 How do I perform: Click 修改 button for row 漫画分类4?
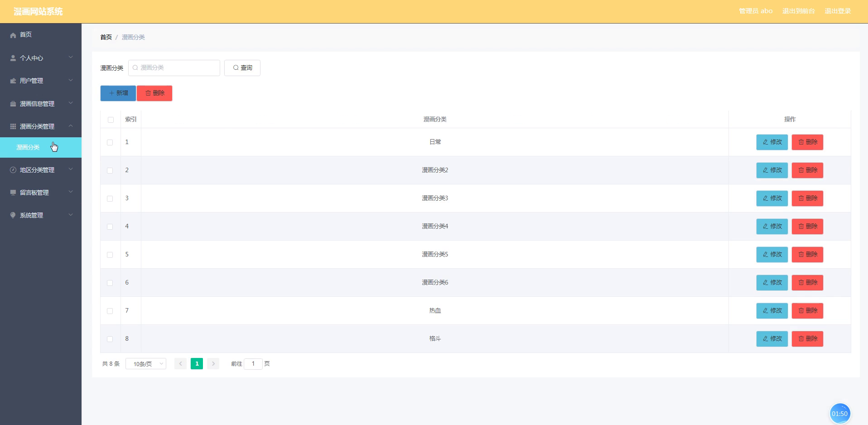click(x=772, y=227)
